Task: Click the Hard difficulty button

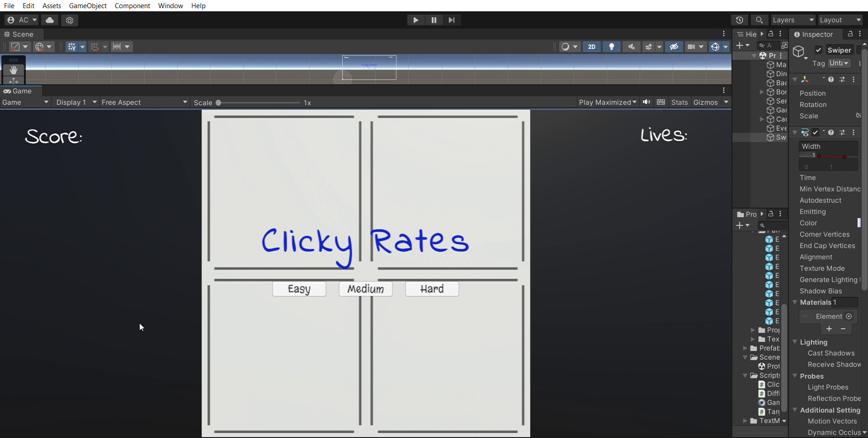Action: pyautogui.click(x=432, y=289)
